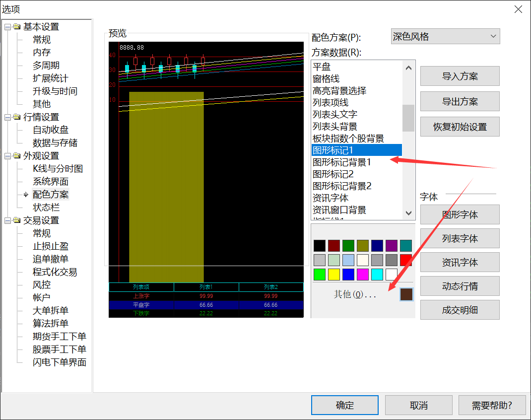The height and width of the screenshot is (420, 531).
Task: Collapse the 外观设置 tree node
Action: point(7,156)
